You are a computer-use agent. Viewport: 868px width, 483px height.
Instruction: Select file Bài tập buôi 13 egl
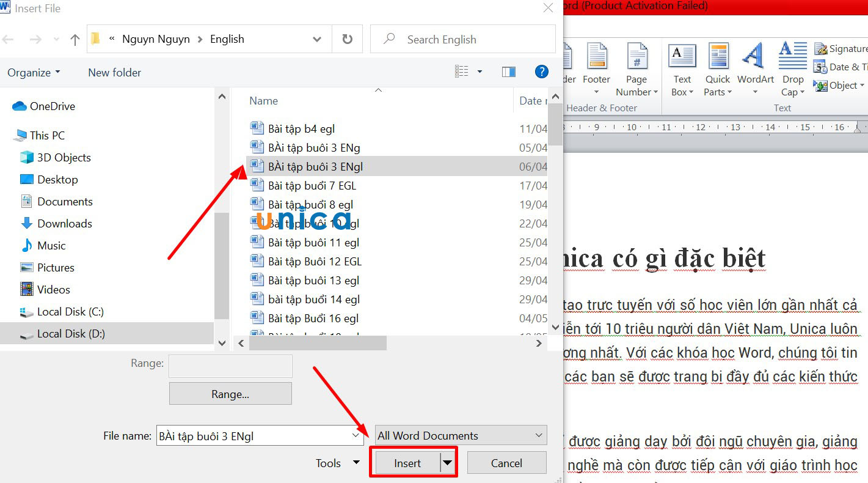pyautogui.click(x=313, y=280)
